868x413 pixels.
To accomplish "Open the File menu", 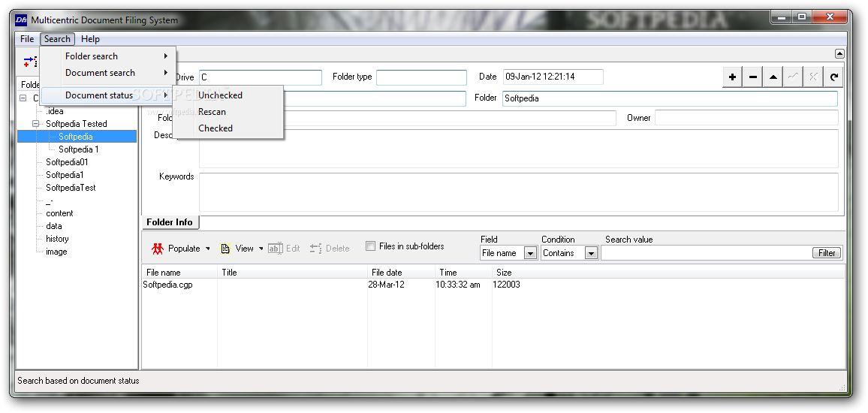I will 27,39.
